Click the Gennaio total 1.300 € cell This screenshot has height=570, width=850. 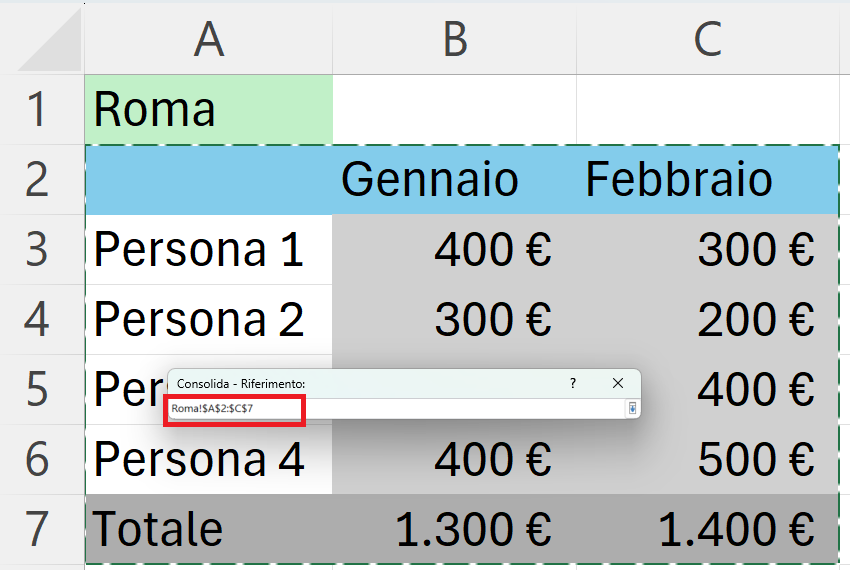[x=454, y=529]
